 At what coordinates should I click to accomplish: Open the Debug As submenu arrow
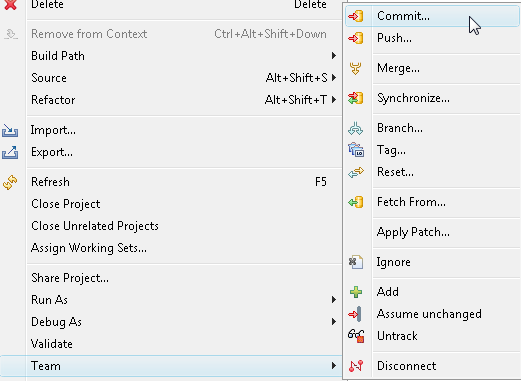(334, 322)
